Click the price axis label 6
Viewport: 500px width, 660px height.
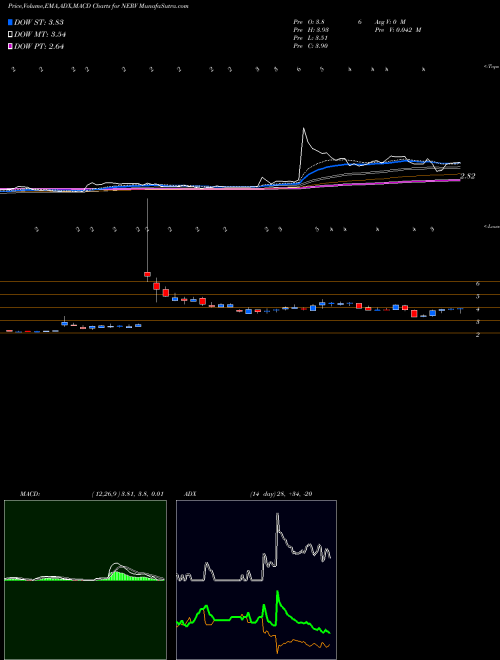coord(478,284)
